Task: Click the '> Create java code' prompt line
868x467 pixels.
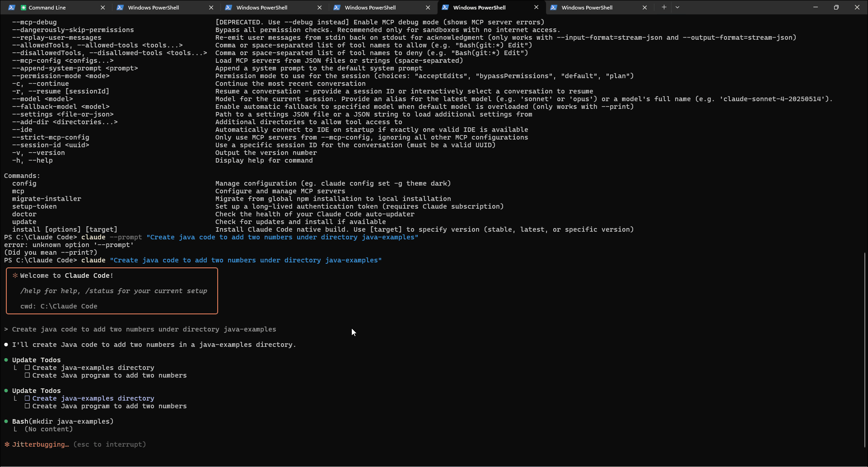Action: (x=140, y=329)
